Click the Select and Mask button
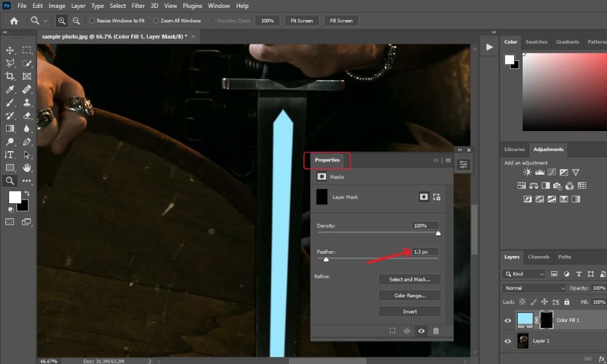The height and width of the screenshot is (364, 607). 410,279
